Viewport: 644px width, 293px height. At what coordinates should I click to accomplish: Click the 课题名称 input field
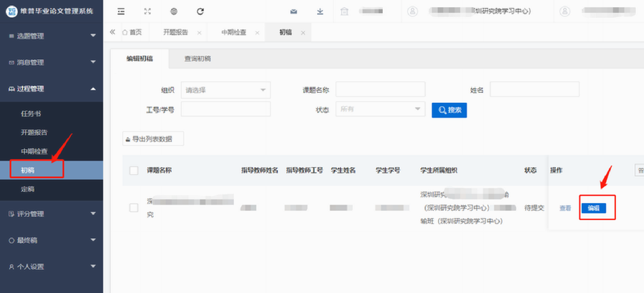coord(380,89)
